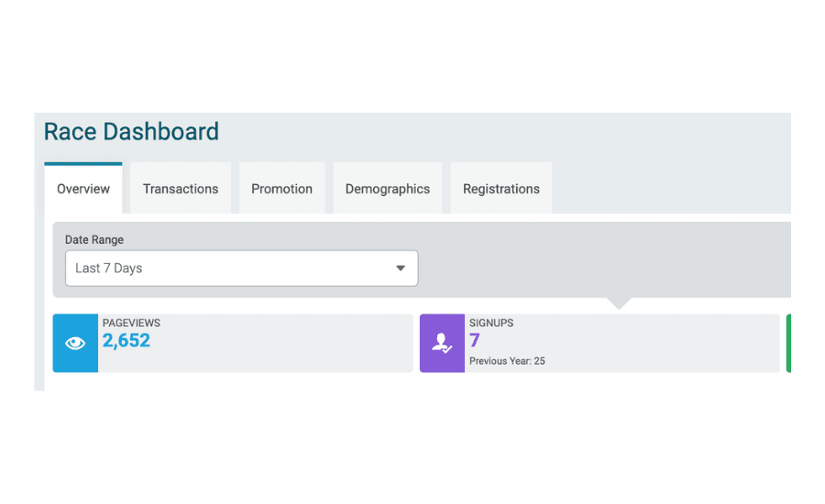This screenshot has width=825, height=504.
Task: Click the signups count of 7
Action: [x=475, y=340]
